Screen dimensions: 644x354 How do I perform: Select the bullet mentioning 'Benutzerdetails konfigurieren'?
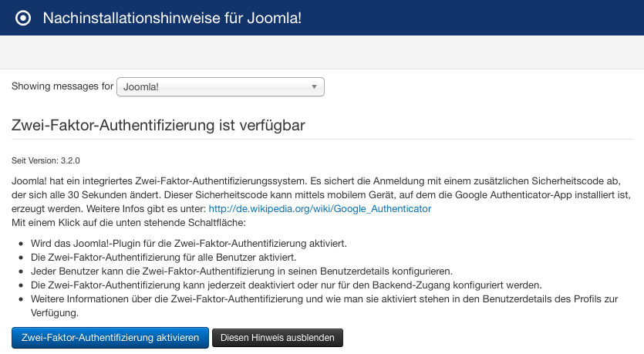[241, 271]
